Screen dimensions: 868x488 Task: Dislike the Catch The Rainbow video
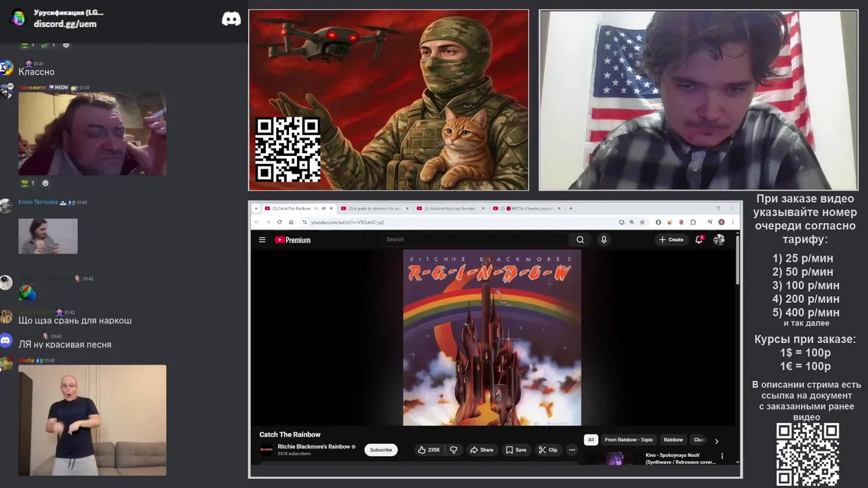454,449
